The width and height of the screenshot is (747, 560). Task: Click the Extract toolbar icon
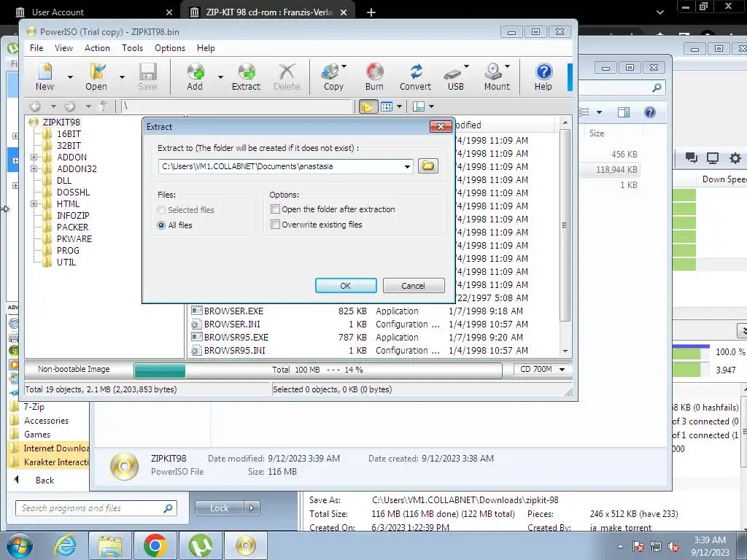click(x=247, y=77)
